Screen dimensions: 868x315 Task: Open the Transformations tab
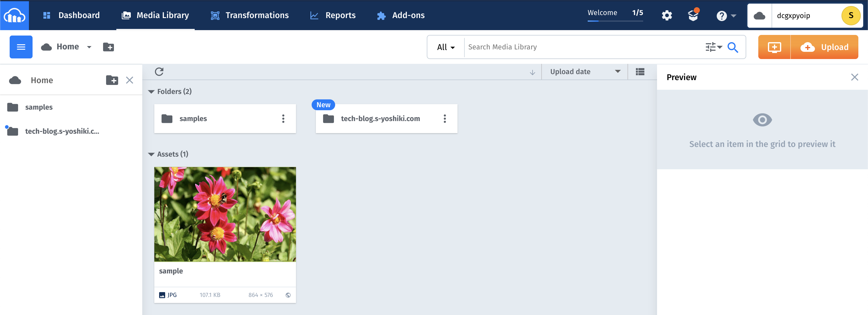250,15
